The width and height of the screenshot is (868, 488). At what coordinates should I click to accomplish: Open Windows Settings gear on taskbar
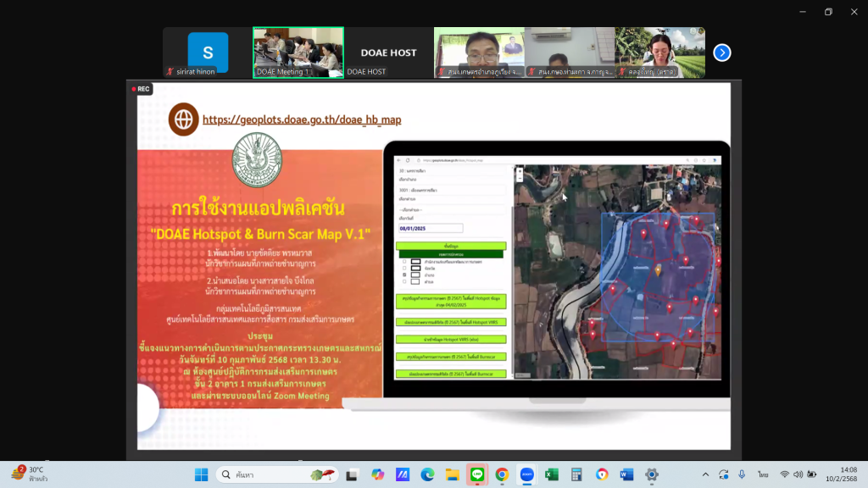(652, 474)
